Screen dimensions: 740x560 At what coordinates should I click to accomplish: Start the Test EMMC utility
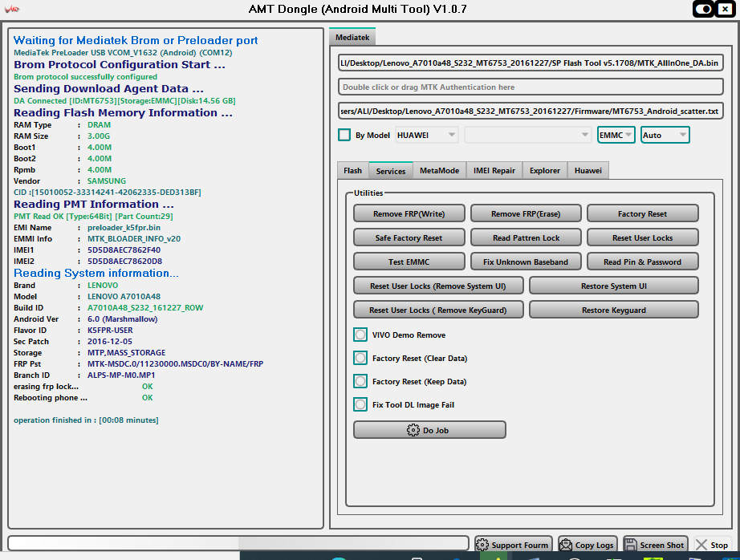[409, 262]
